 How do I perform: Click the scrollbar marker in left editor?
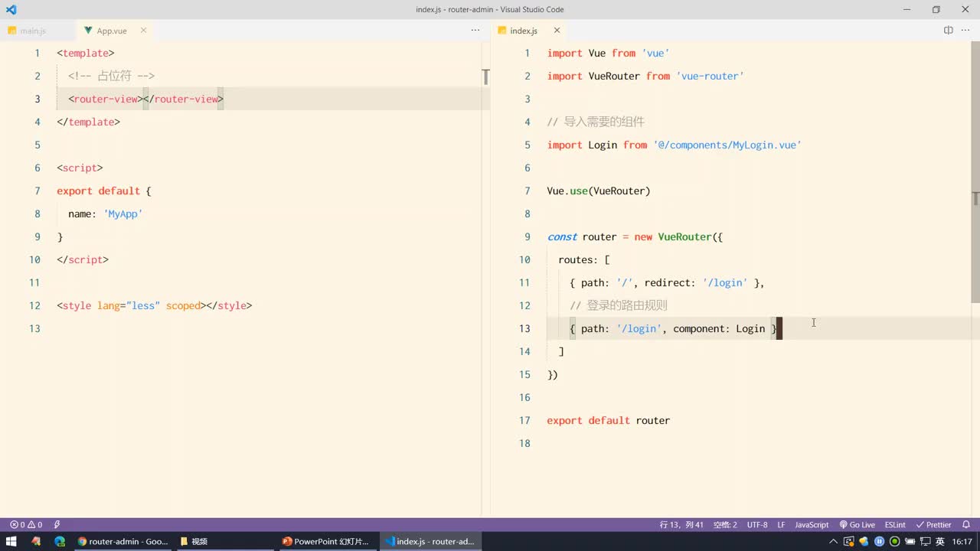pos(485,77)
